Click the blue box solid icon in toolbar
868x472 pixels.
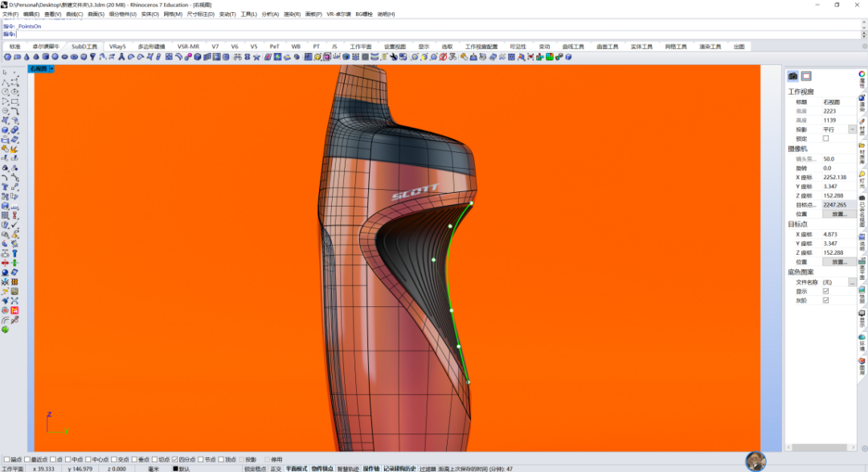point(198,56)
